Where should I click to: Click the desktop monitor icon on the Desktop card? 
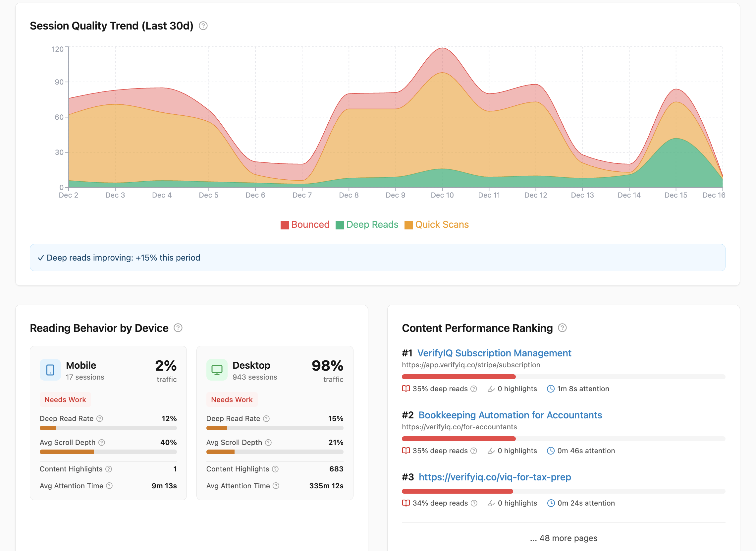tap(217, 370)
